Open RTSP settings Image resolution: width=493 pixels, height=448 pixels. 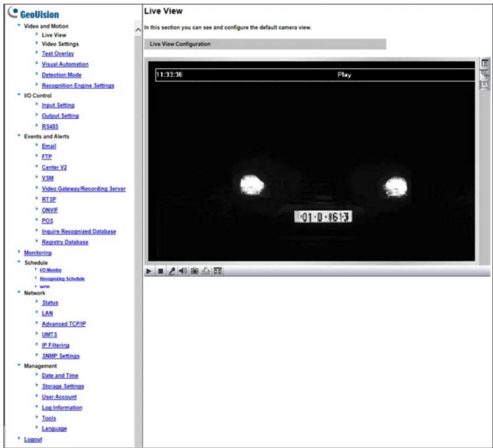pos(49,199)
